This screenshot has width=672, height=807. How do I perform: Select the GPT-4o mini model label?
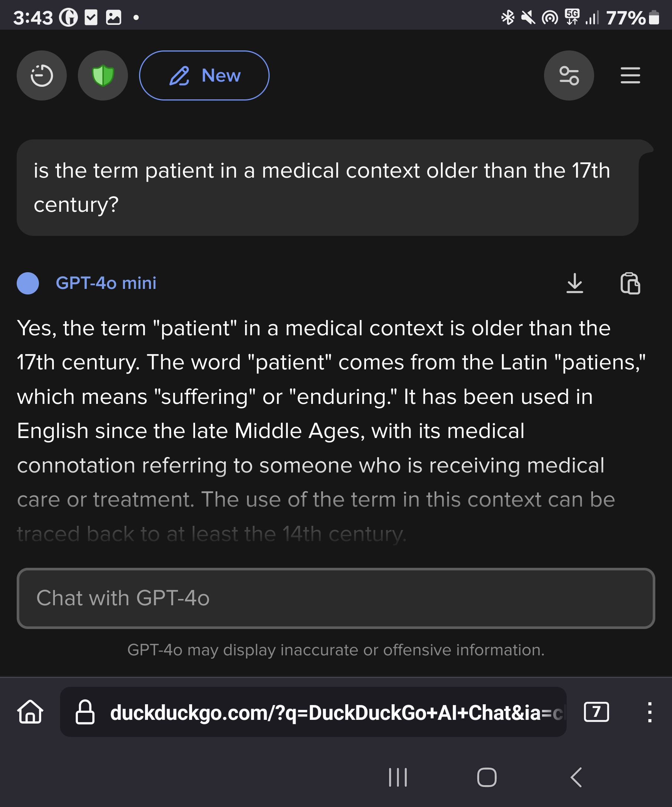pos(106,283)
